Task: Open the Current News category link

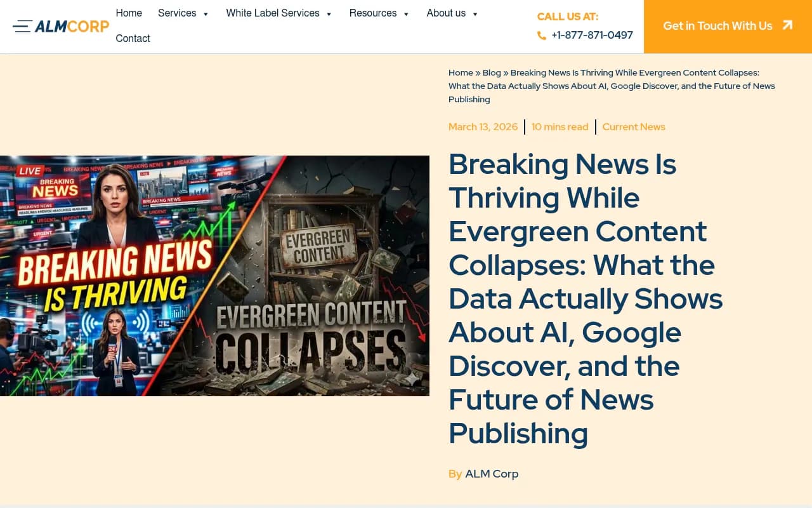Action: coord(634,126)
